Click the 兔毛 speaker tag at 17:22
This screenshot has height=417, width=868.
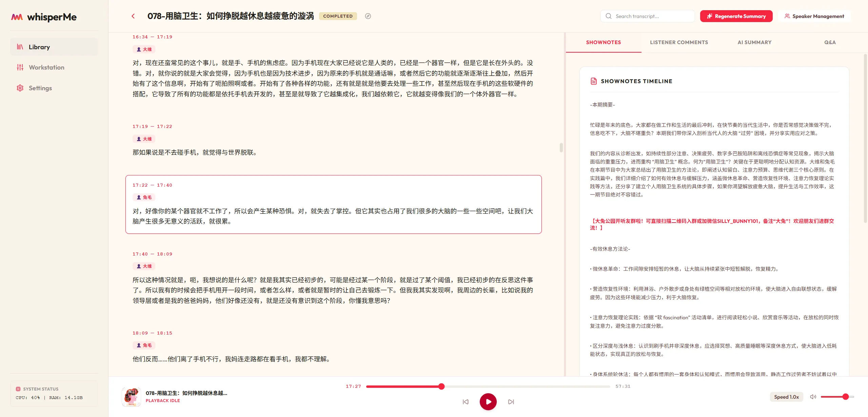tap(144, 197)
